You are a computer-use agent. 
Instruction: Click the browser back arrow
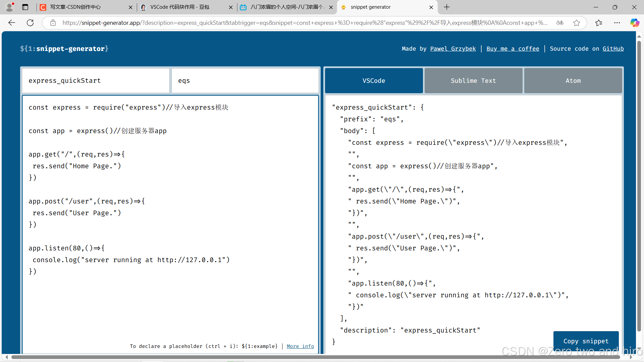(12, 23)
